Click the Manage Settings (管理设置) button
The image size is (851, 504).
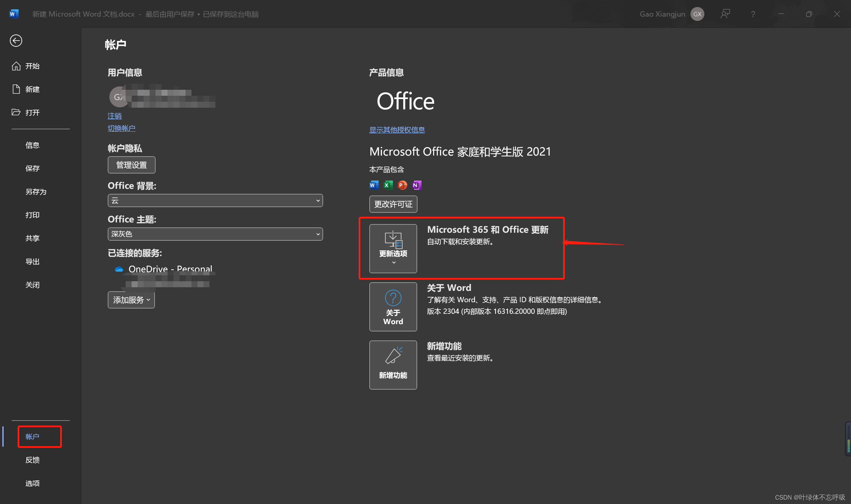pyautogui.click(x=131, y=165)
